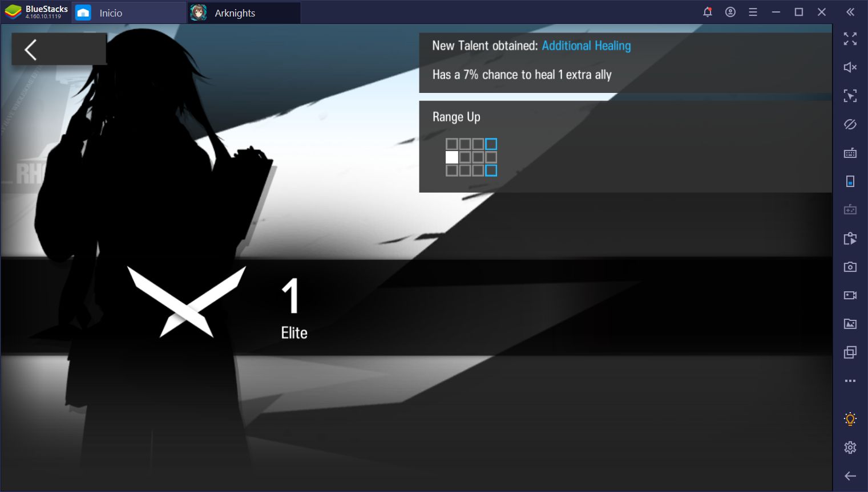The height and width of the screenshot is (492, 868).
Task: Switch to the Arknights tab
Action: (x=244, y=13)
